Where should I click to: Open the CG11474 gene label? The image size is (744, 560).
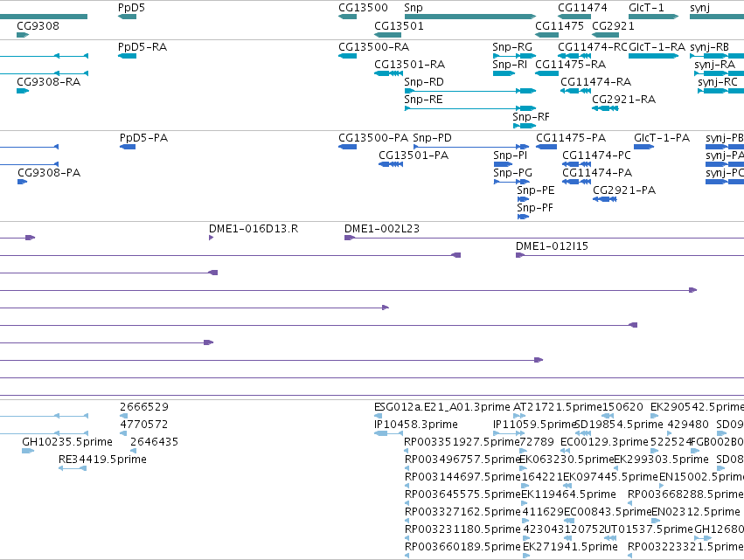(582, 8)
